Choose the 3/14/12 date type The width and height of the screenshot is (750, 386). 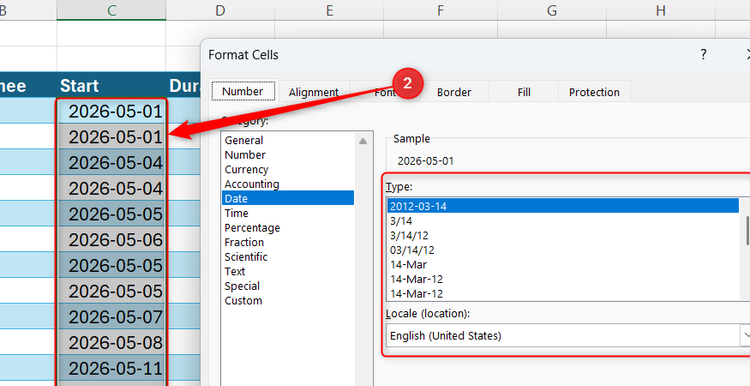[x=563, y=235]
